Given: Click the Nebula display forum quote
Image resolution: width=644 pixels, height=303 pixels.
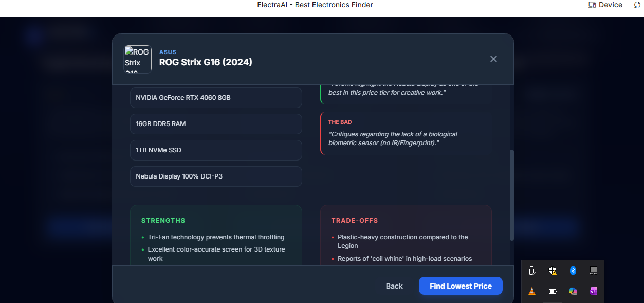Looking at the screenshot, I should 403,88.
